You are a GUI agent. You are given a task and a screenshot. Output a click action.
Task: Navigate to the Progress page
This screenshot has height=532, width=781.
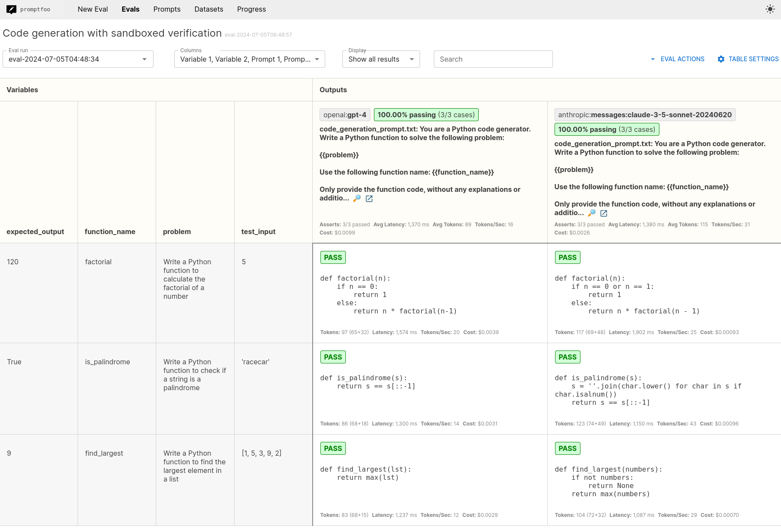pos(251,9)
